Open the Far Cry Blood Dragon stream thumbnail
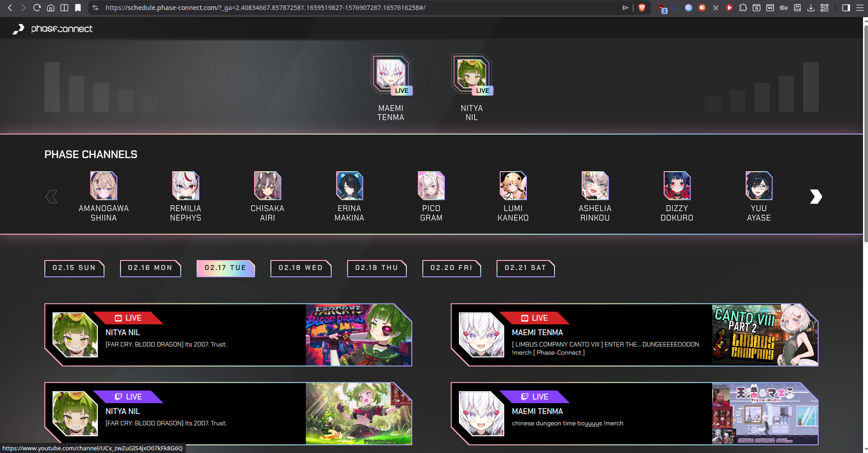868x453 pixels. 359,335
